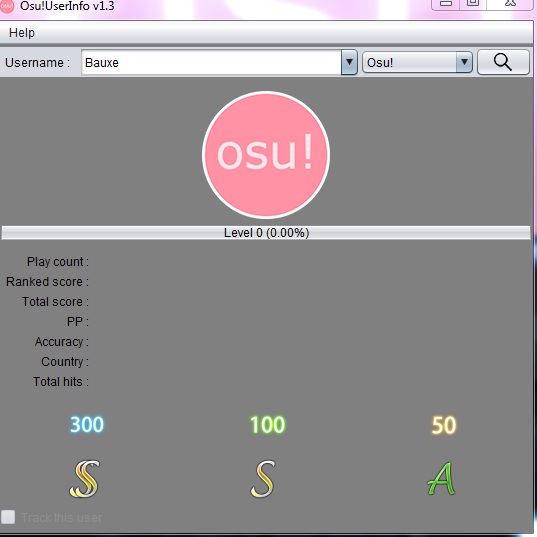The height and width of the screenshot is (537, 537).
Task: Click the blue 300 hit count icon
Action: (x=87, y=425)
